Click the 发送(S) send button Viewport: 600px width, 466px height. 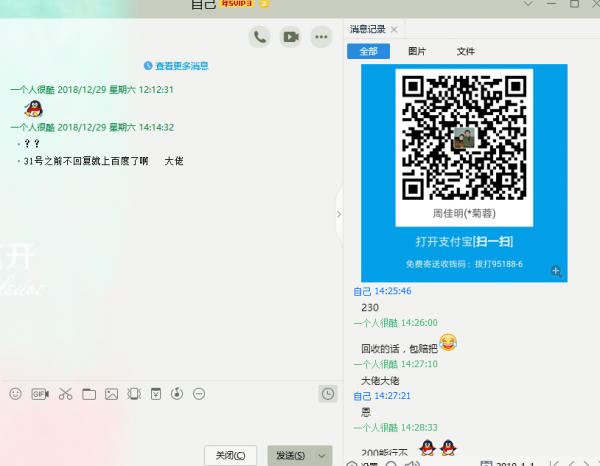tap(290, 455)
